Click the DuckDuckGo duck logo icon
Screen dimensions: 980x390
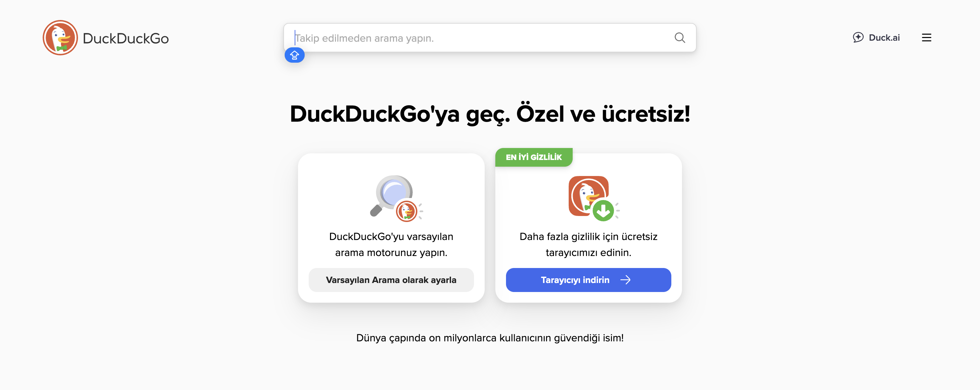(60, 38)
